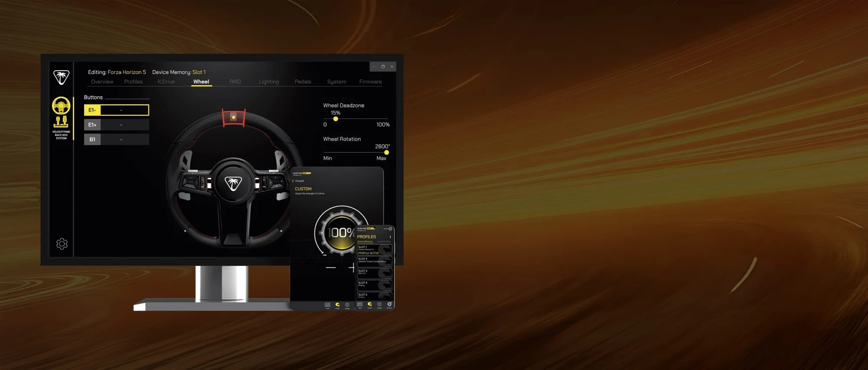Switch to the Lighting tab
Screen dimensions: 868x370
coord(269,82)
